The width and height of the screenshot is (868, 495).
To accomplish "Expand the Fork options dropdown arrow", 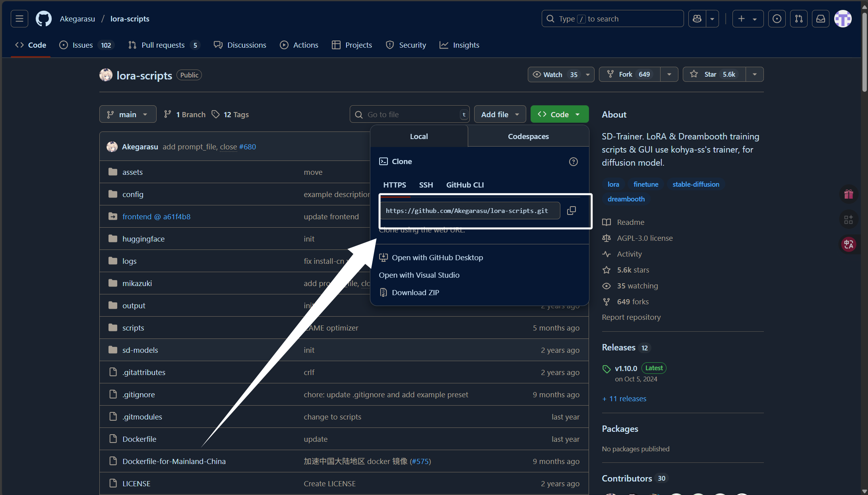I will (669, 74).
